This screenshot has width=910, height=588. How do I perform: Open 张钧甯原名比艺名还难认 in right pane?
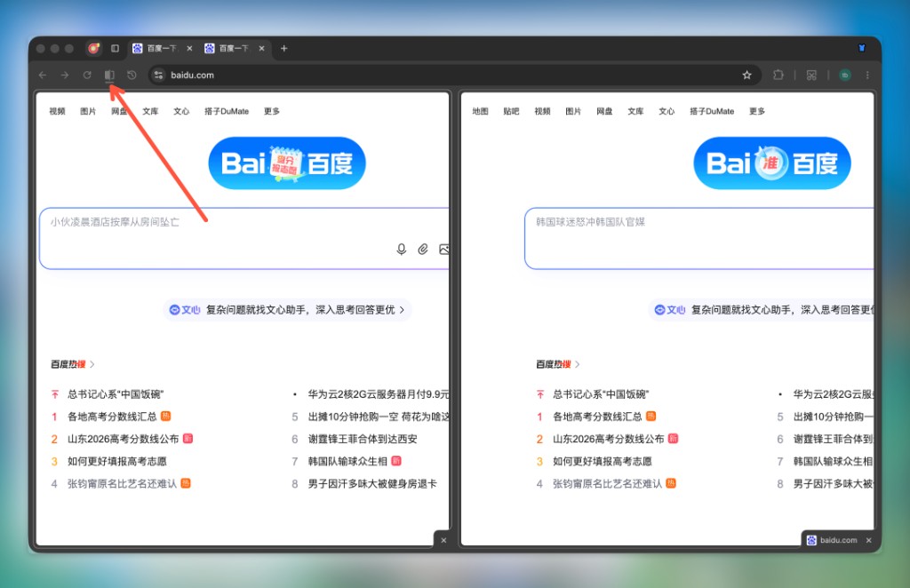coord(607,483)
